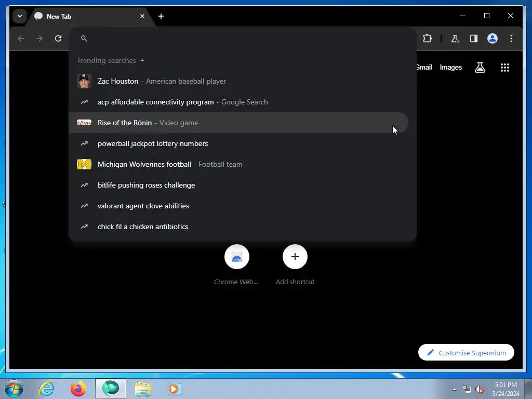Close the New Tab tab

[x=142, y=16]
